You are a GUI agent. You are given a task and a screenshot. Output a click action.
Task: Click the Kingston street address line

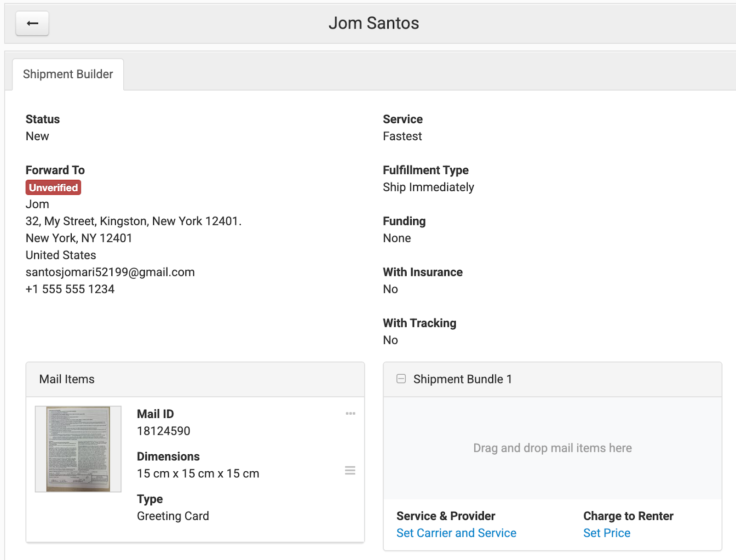click(133, 221)
